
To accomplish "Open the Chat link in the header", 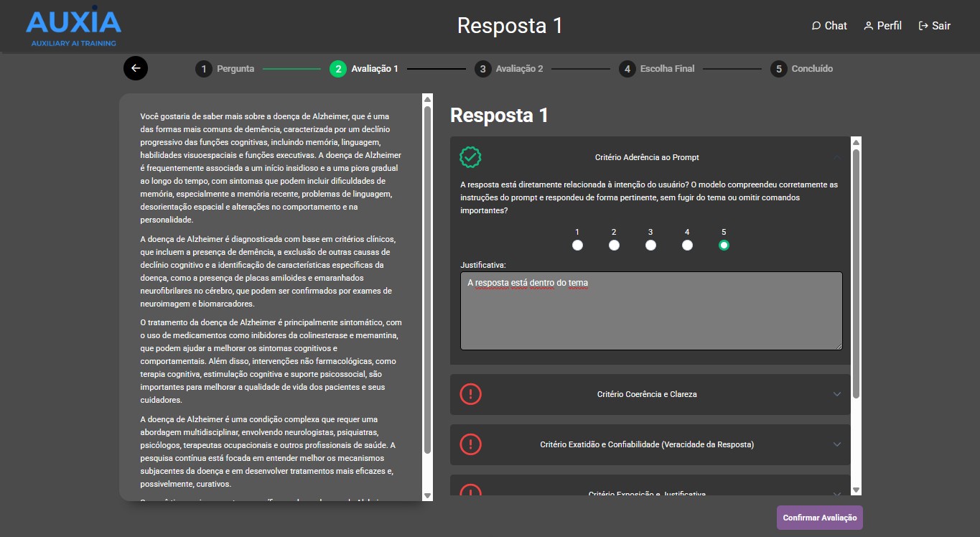I will coord(829,26).
